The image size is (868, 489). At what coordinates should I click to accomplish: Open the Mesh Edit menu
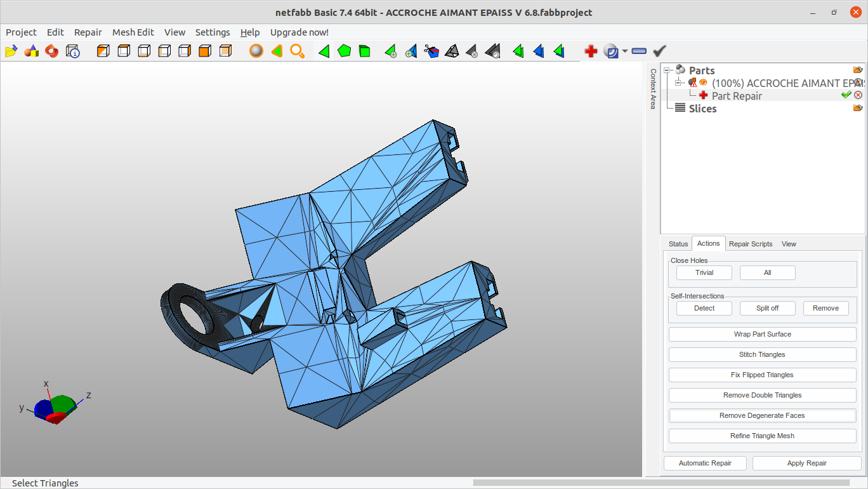tap(133, 32)
